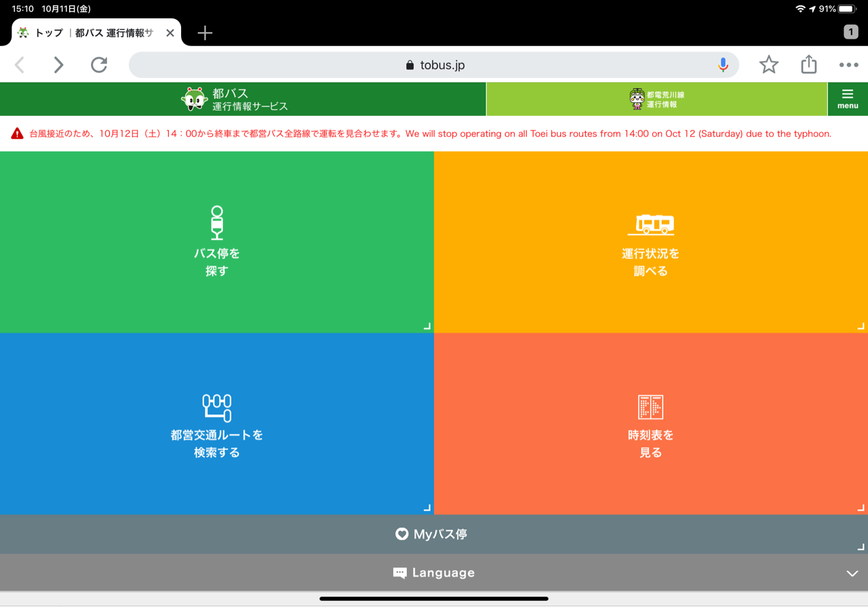Open 都営交通ルートを検索する blue tile
The width and height of the screenshot is (868, 607).
217,424
